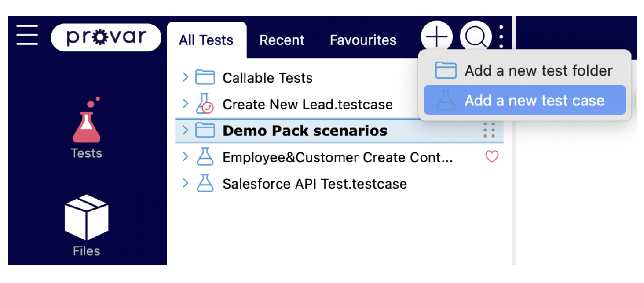
Task: Switch to the Recent tab
Action: (282, 40)
